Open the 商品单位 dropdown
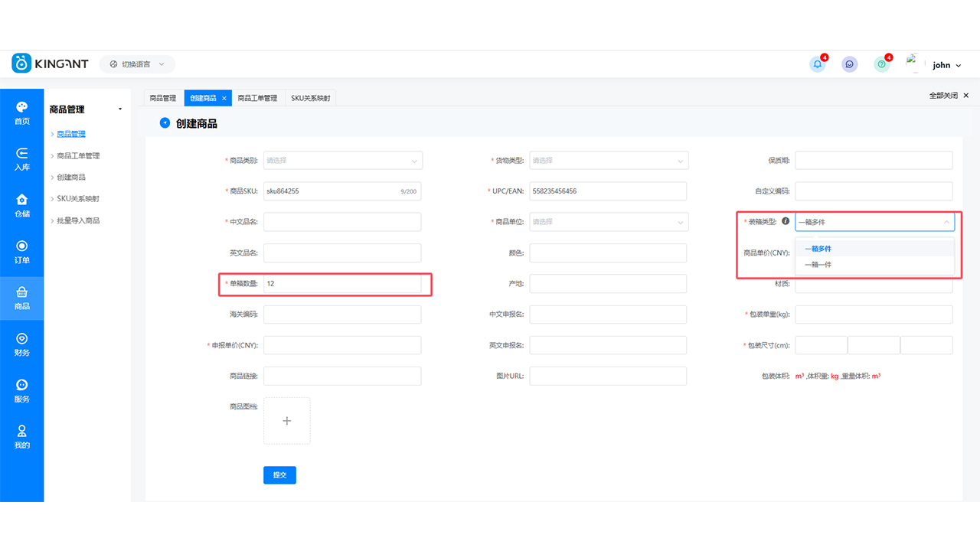Viewport: 980px width, 551px height. point(609,222)
